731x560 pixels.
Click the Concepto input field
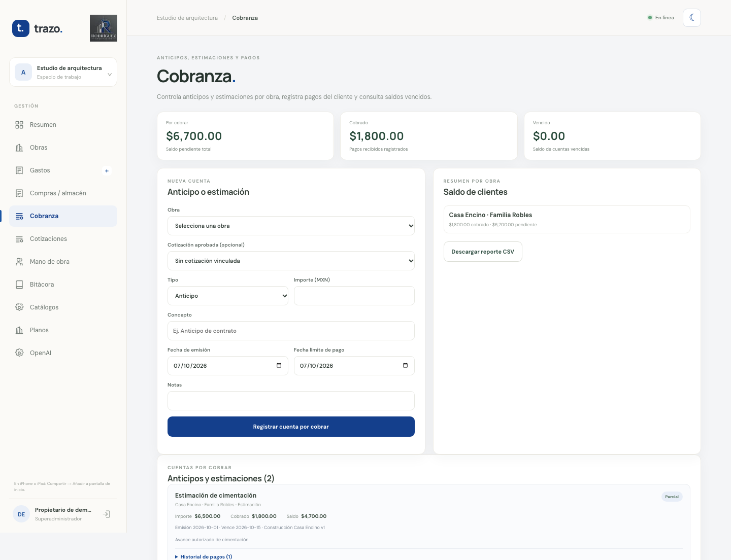coord(291,331)
